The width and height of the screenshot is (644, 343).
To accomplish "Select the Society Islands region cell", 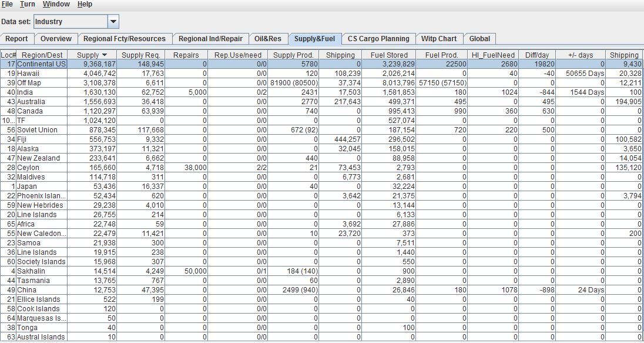I will tap(42, 262).
